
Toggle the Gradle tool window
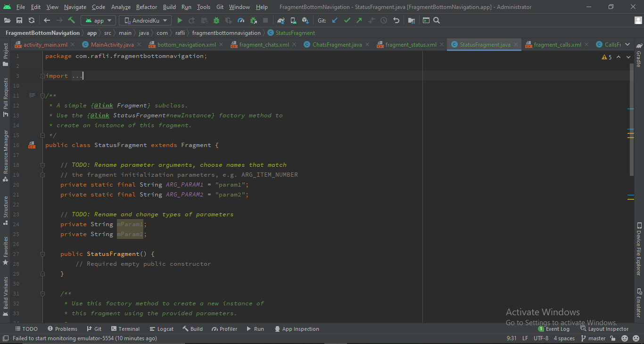point(639,56)
